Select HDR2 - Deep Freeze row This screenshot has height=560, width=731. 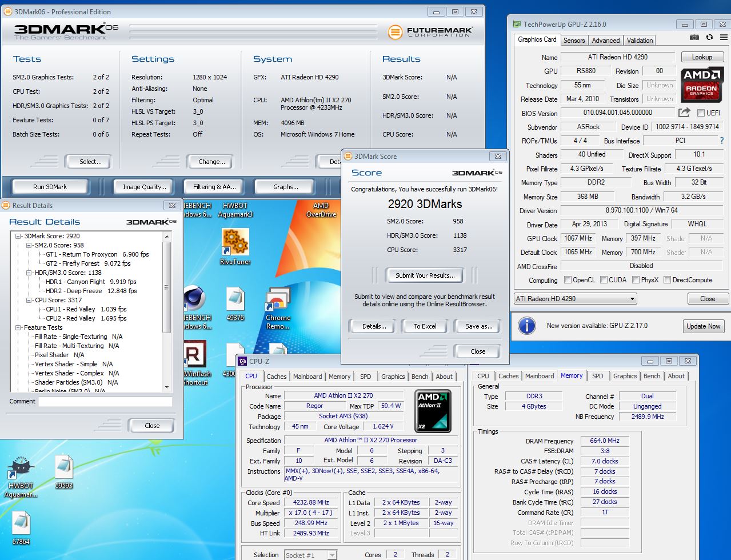pos(91,291)
